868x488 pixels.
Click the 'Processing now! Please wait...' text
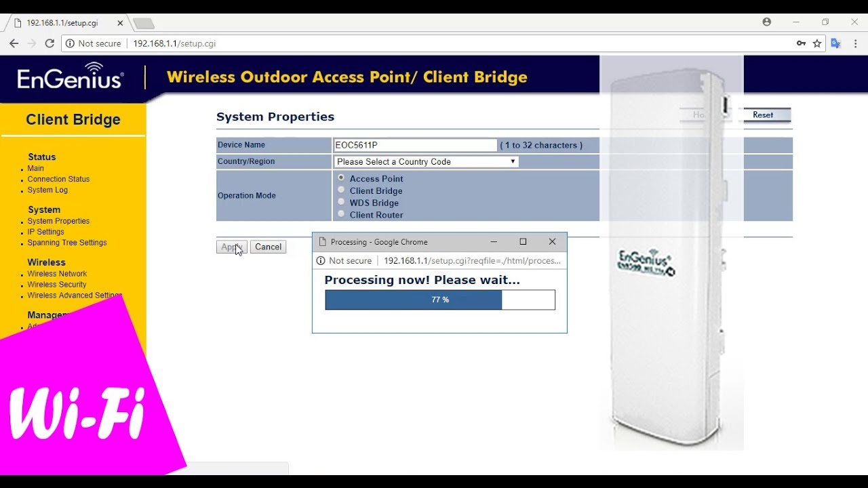422,280
